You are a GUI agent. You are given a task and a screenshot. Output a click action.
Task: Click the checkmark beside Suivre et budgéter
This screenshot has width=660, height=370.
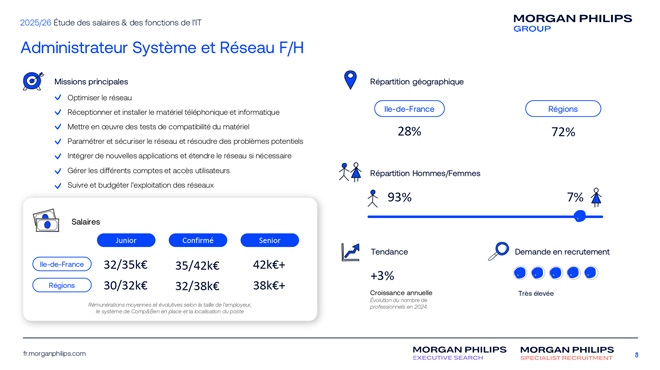(58, 186)
